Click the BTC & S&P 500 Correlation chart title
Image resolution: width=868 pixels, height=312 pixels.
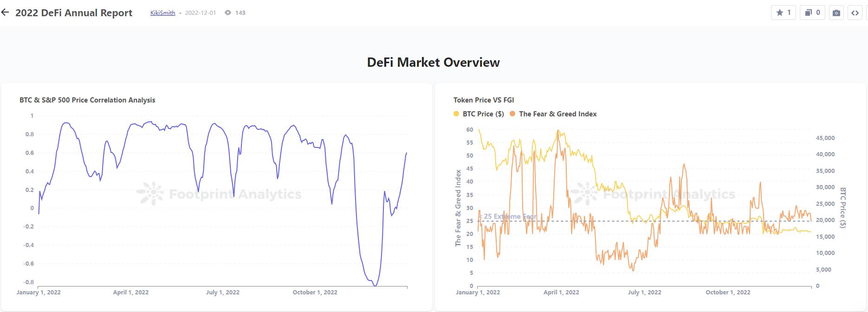click(87, 100)
